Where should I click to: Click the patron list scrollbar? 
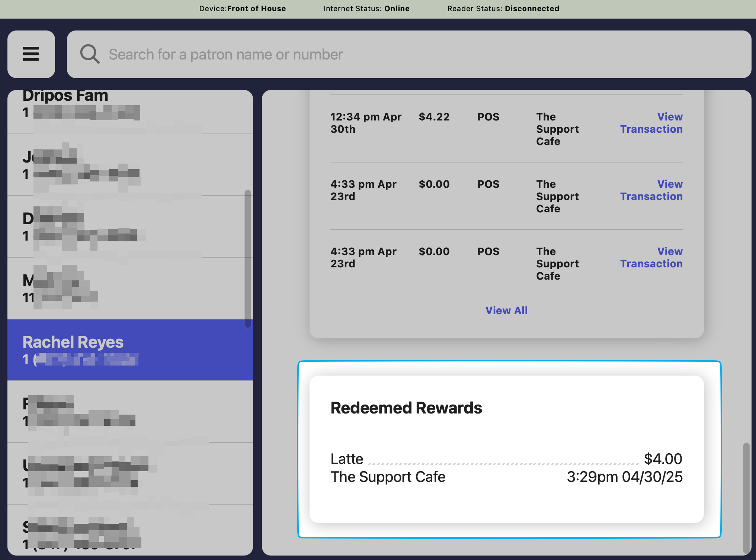248,258
